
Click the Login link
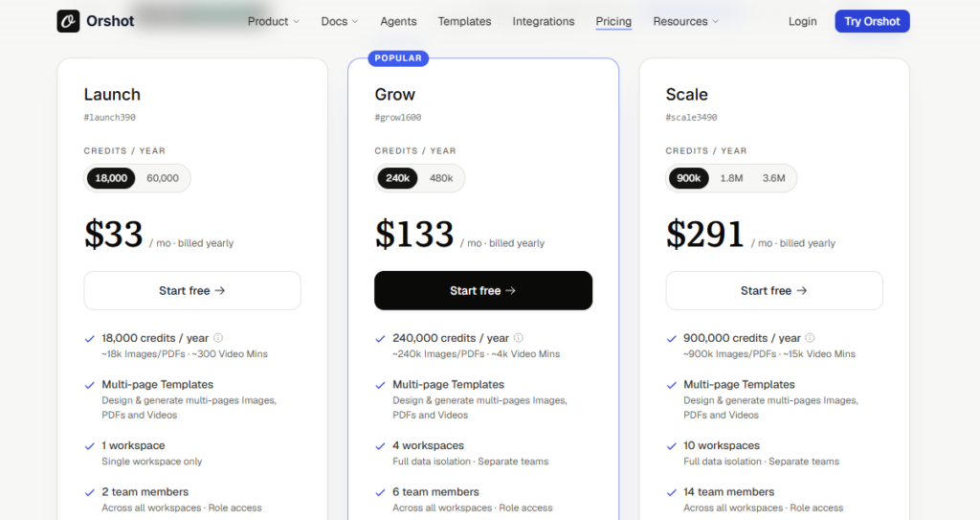coord(803,21)
